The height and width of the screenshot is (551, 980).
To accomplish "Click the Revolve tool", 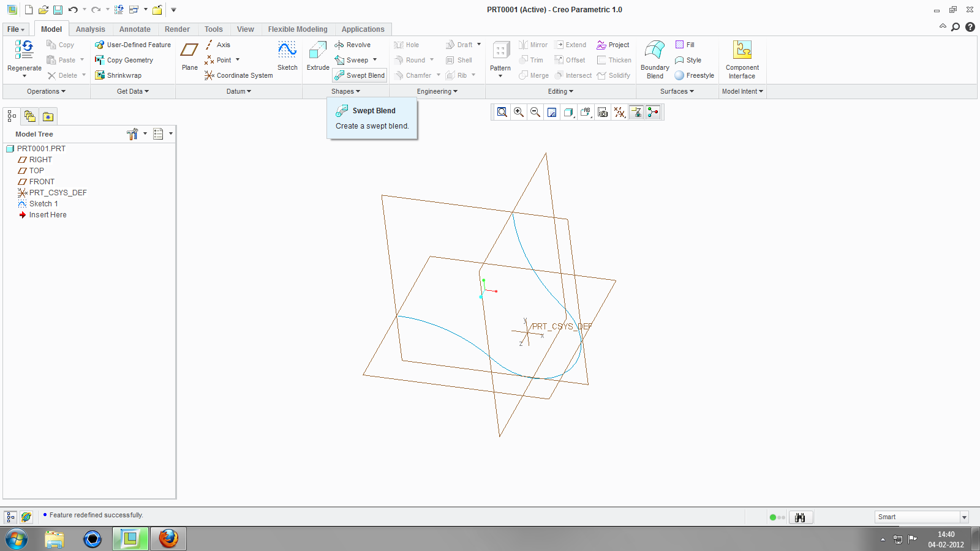I will click(352, 45).
